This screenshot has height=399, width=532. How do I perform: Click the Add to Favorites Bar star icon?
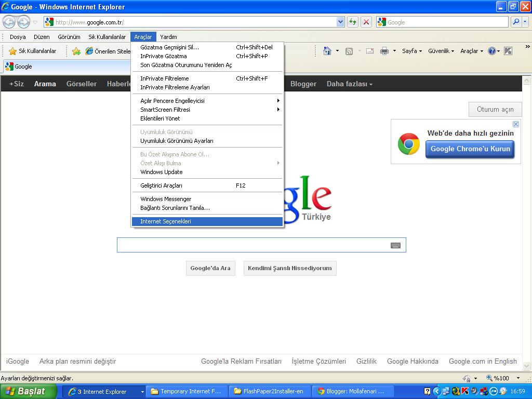pos(76,51)
